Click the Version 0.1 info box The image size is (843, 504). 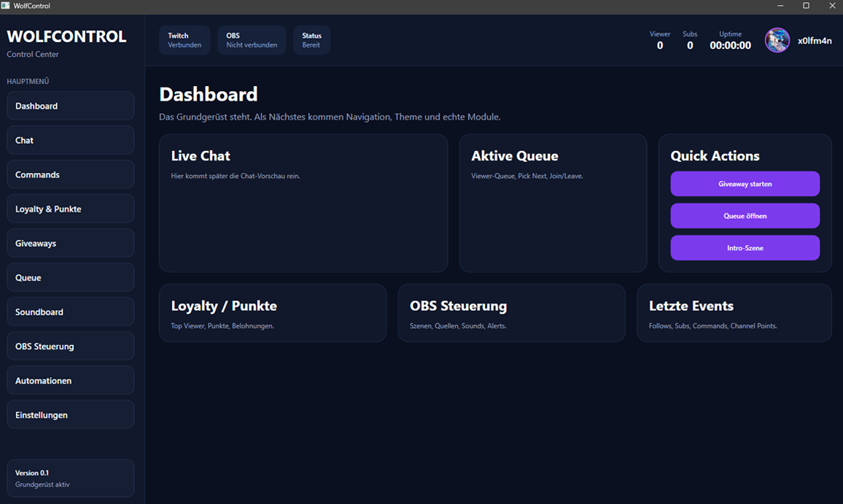[70, 478]
